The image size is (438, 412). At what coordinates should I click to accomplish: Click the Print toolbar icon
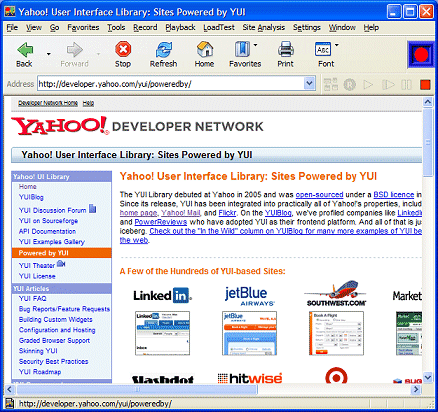pyautogui.click(x=286, y=49)
